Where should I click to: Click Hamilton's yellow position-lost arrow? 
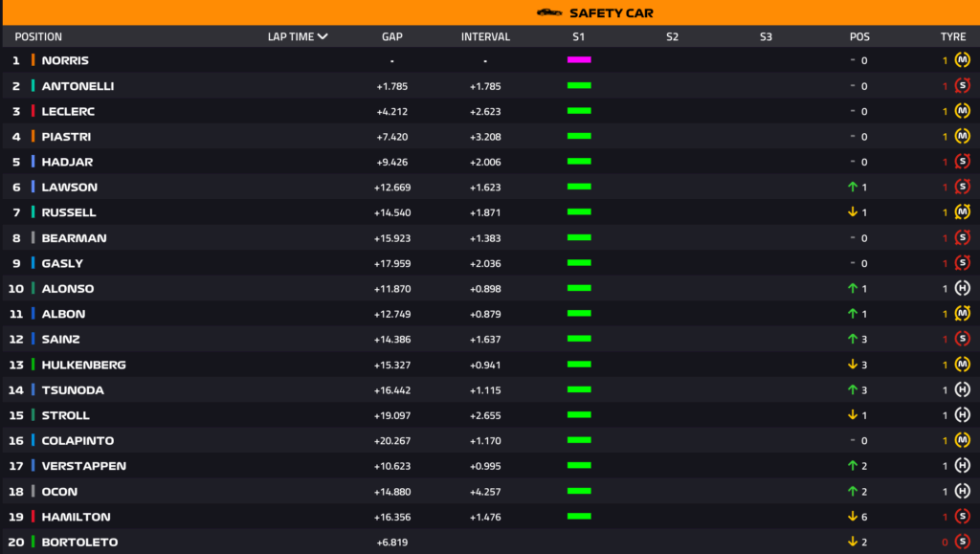point(852,517)
